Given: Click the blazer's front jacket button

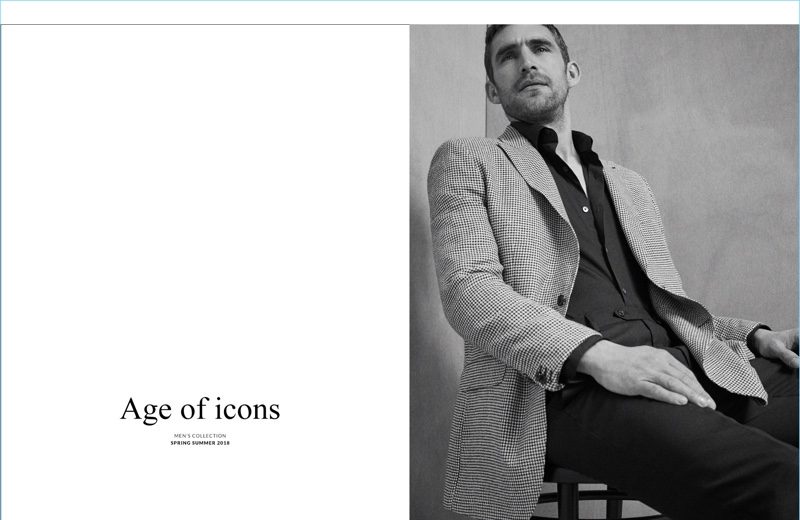Looking at the screenshot, I should point(561,300).
